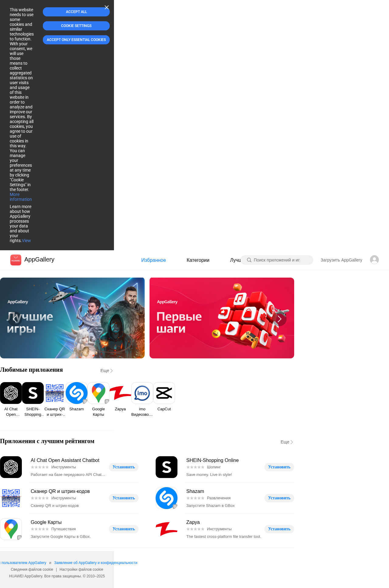Open SHEIN icon in favorites row

[x=33, y=393]
